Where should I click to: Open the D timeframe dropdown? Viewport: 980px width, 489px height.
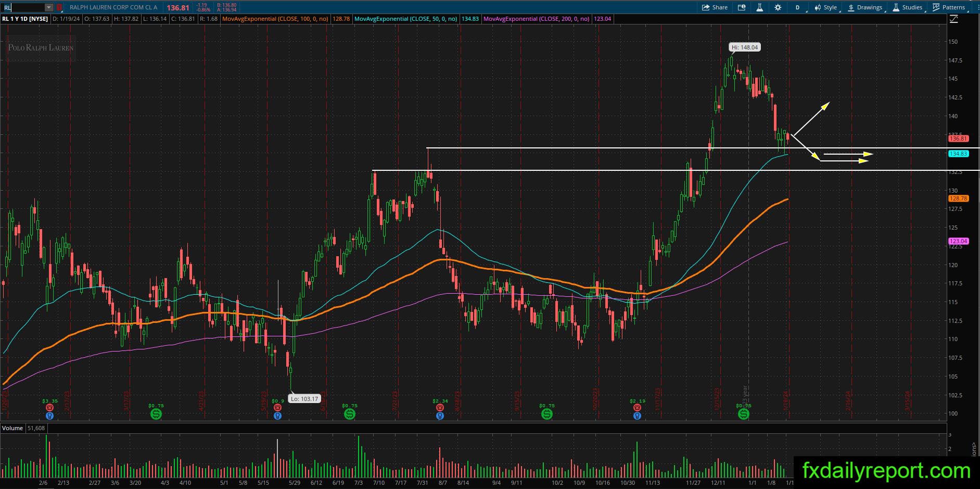(x=798, y=7)
